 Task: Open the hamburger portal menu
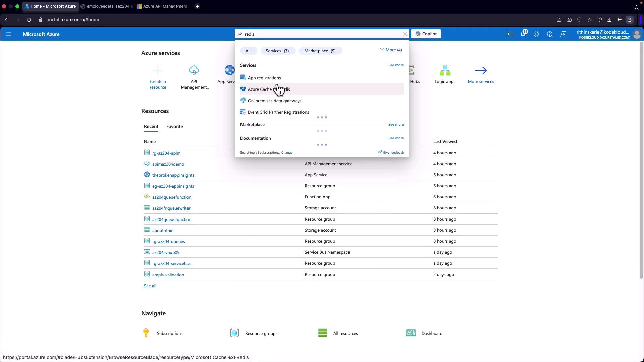pyautogui.click(x=8, y=34)
